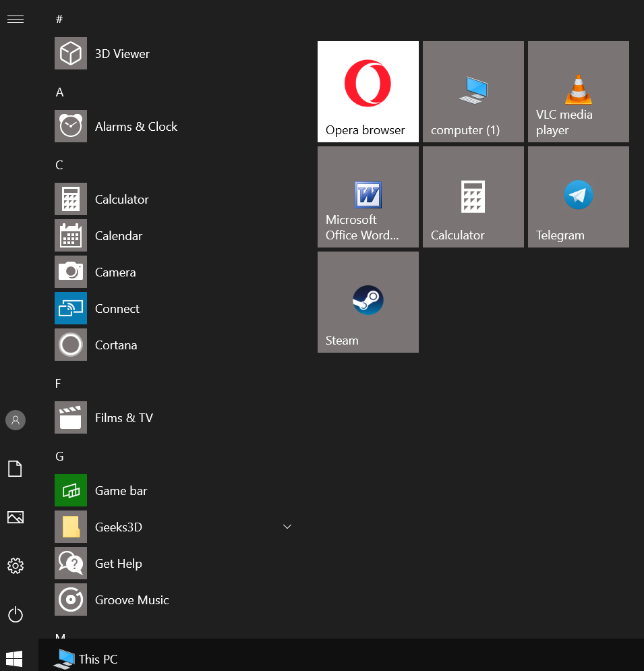Open the computer (1) tile
Viewport: 644px width, 671px height.
473,92
